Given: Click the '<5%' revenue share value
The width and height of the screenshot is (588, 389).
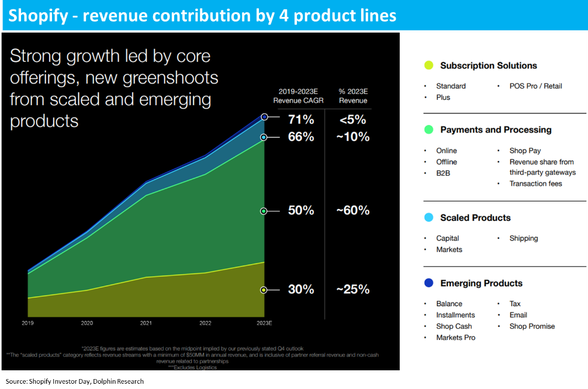Looking at the screenshot, I should 352,120.
